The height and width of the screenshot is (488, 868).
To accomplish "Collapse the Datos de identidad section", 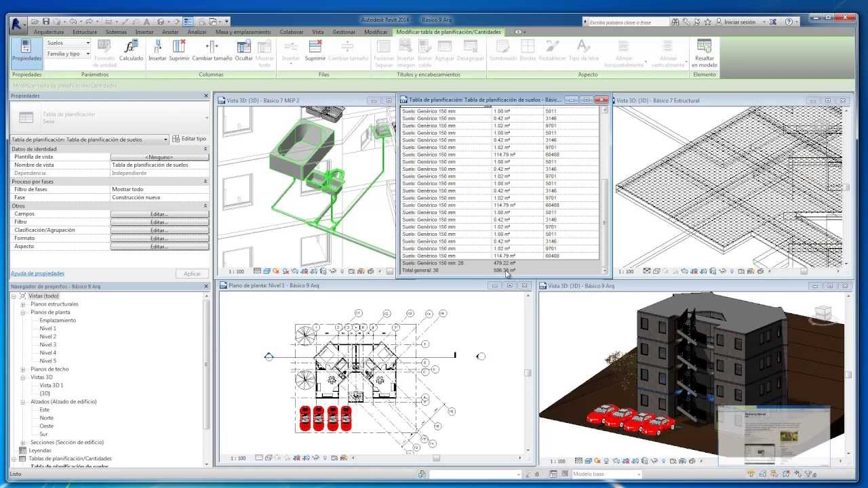I will [205, 148].
